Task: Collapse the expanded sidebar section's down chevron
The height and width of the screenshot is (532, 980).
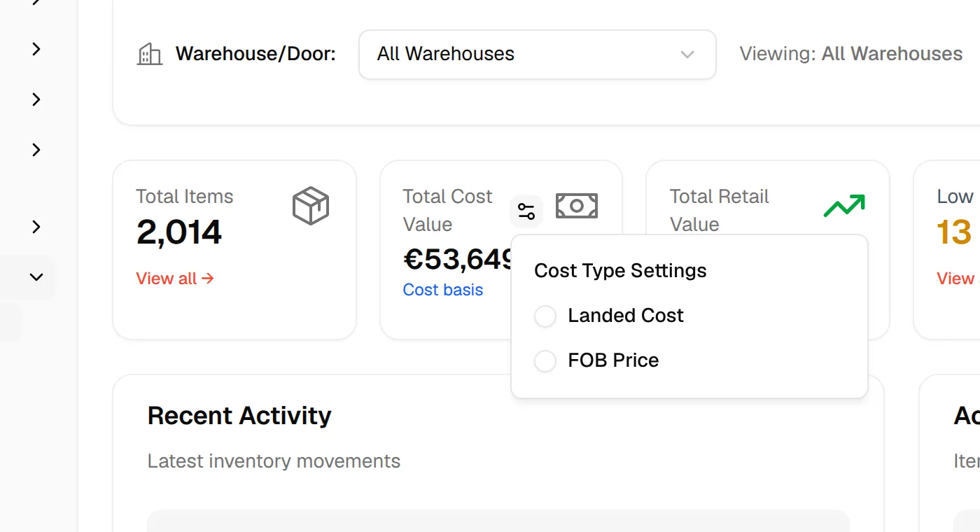Action: click(36, 277)
